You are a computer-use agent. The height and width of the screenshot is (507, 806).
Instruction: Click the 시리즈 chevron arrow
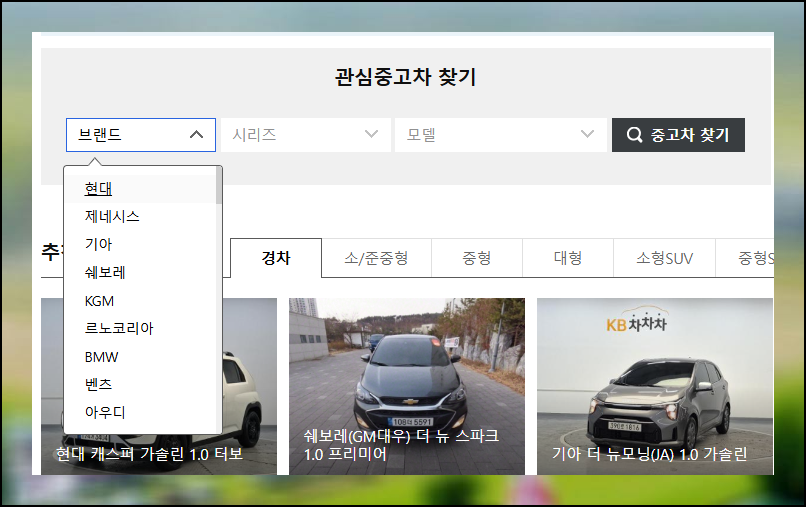coord(371,134)
